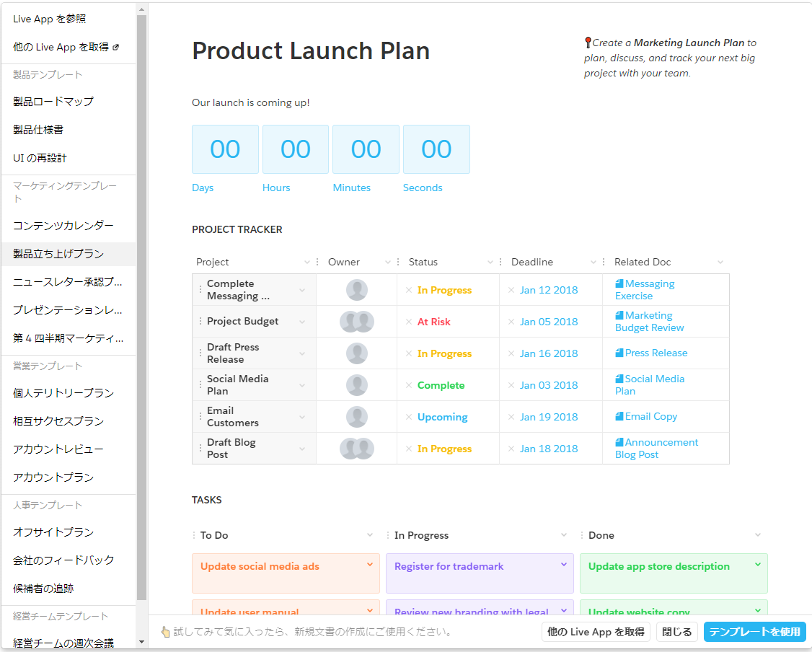Expand the Related Doc column menu
Viewport: 812px width, 652px height.
click(720, 262)
